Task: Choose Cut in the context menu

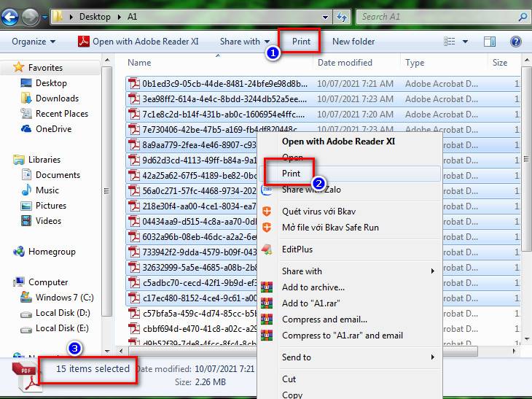Action: 350,379
